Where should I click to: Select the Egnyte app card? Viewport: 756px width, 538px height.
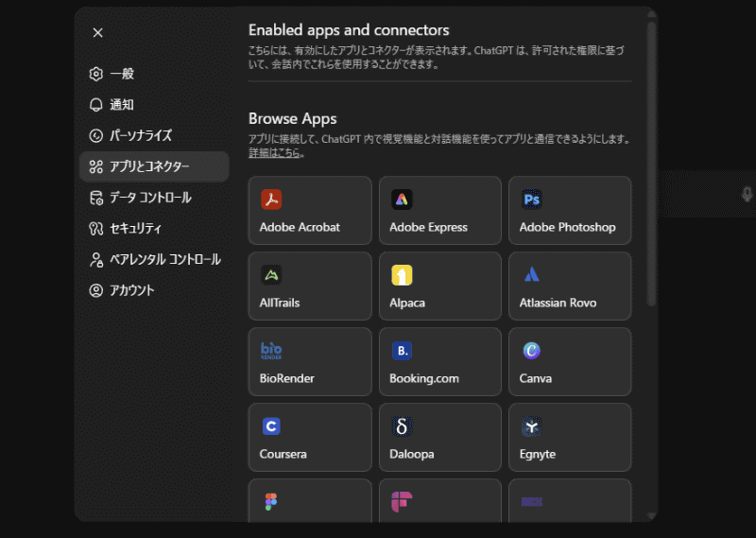click(x=570, y=438)
